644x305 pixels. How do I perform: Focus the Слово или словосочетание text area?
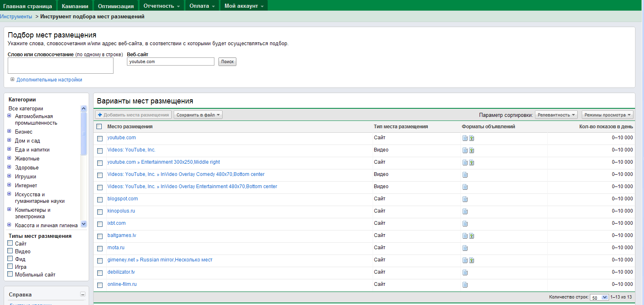(x=61, y=66)
